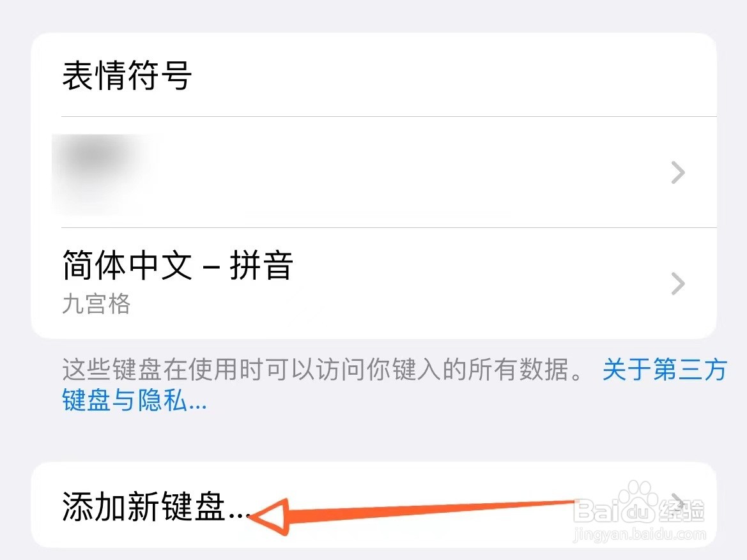
Task: Open the blurred third-party keyboard row
Action: click(x=374, y=172)
